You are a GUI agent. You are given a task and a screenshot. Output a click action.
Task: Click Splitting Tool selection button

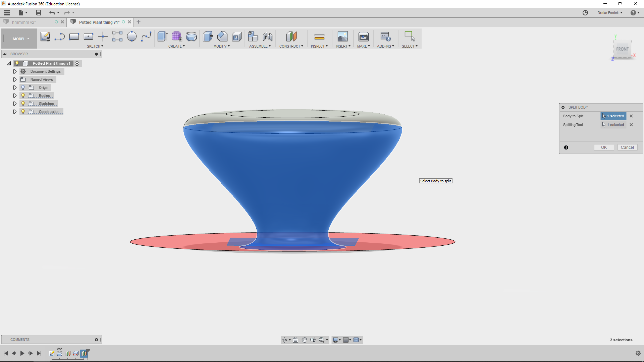point(613,125)
